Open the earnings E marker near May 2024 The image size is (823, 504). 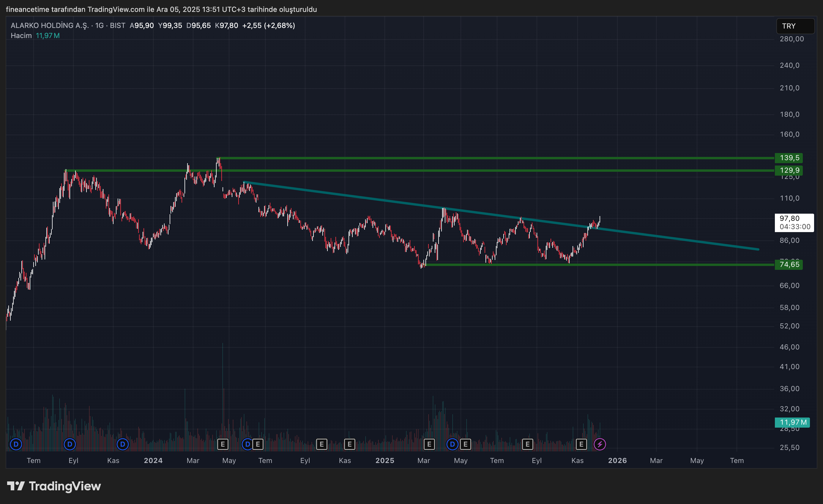coord(223,444)
